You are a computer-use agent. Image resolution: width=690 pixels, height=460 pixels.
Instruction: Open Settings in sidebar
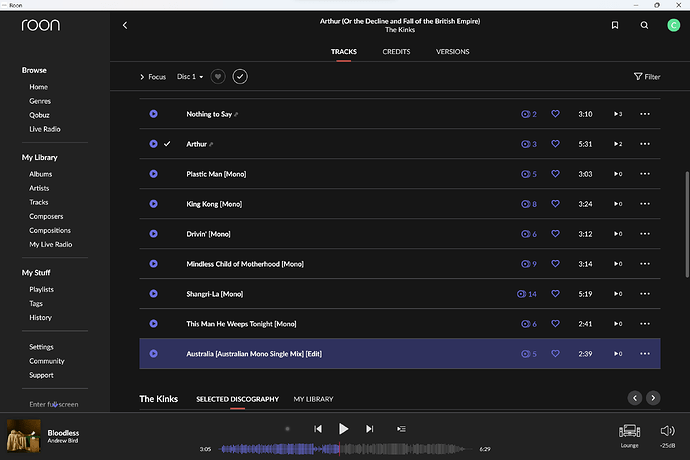click(x=41, y=347)
